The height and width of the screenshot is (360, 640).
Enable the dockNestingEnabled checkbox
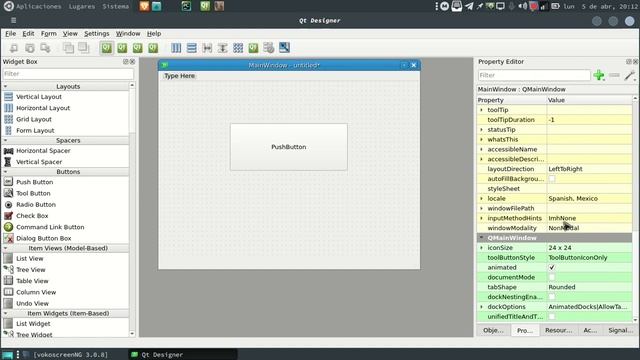click(x=552, y=297)
